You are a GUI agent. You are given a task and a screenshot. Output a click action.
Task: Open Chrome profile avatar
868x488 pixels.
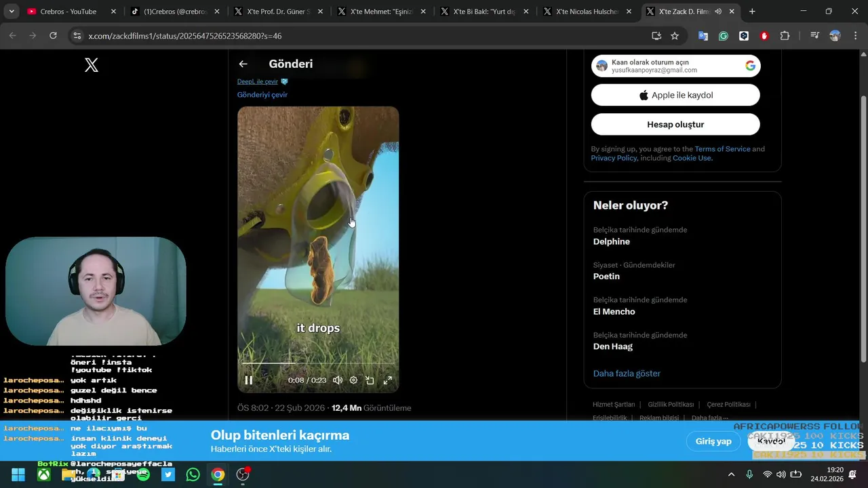point(835,36)
